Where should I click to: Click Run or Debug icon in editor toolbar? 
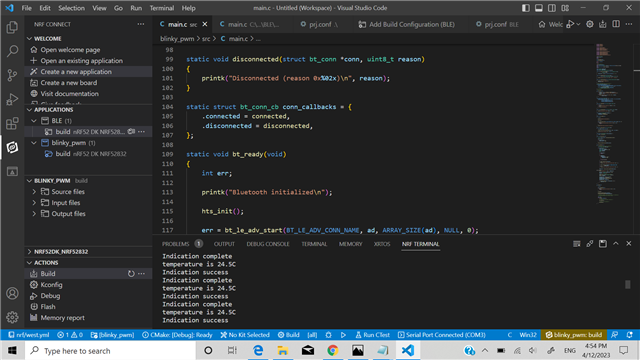click(x=570, y=24)
